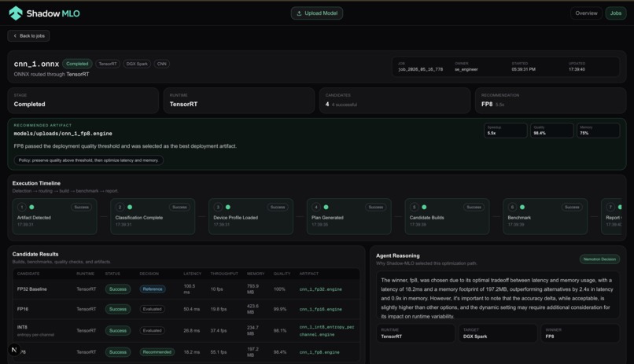Click the policy note pill about quality threshold
Image resolution: width=634 pixels, height=364 pixels.
point(89,160)
